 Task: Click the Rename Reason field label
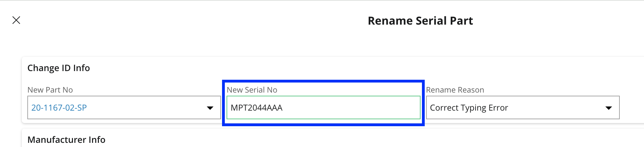[x=455, y=90]
